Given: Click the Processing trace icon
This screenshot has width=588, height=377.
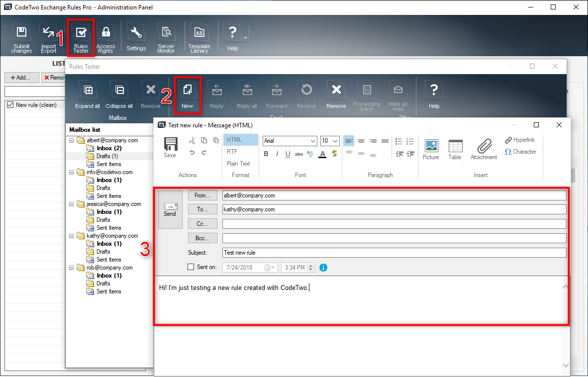Looking at the screenshot, I should click(367, 94).
